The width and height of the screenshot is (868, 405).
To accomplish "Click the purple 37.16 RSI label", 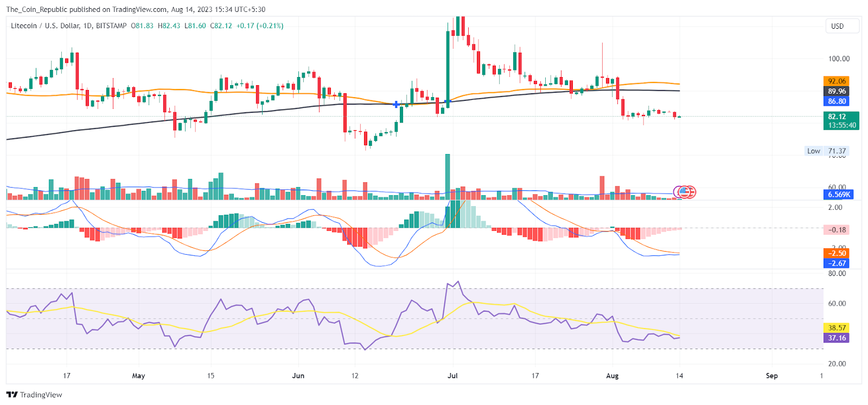I will [837, 338].
